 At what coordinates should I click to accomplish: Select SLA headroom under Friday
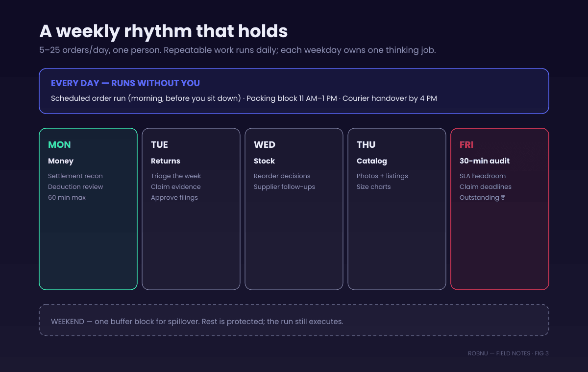click(483, 176)
